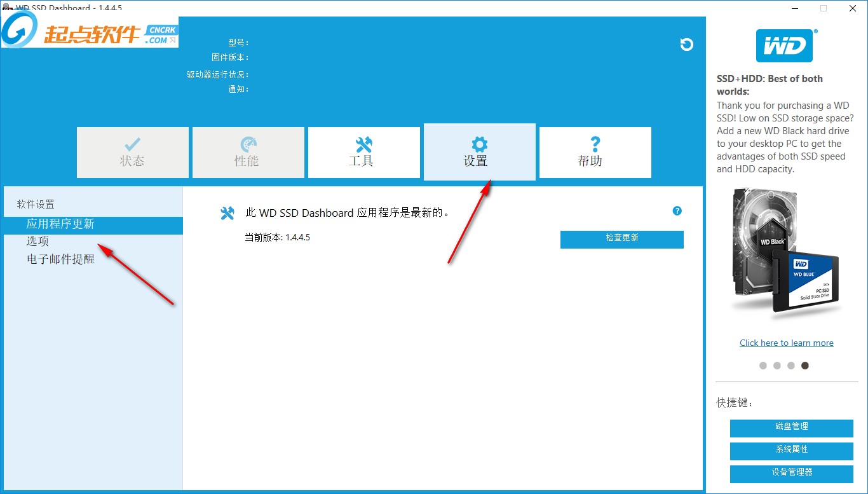Open the 工具 (Tools) tab
The image size is (868, 494).
(364, 153)
